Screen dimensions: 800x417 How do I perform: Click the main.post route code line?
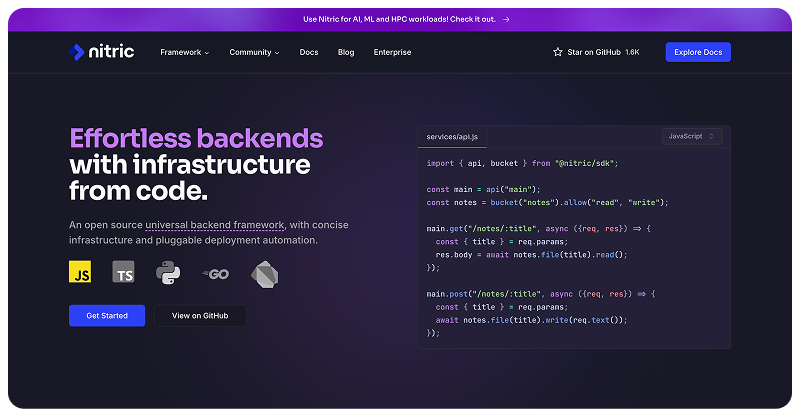pyautogui.click(x=541, y=294)
